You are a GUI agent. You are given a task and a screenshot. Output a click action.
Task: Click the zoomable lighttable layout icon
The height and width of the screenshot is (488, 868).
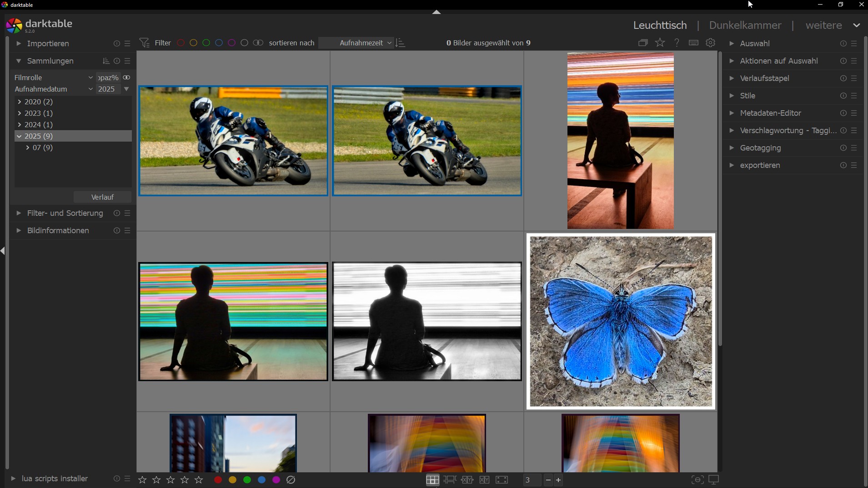tap(450, 480)
